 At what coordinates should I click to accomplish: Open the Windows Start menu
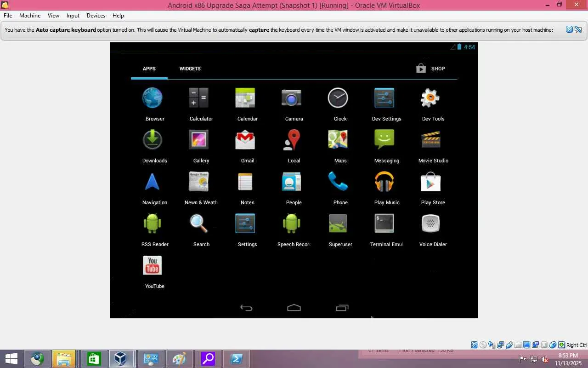pyautogui.click(x=11, y=359)
